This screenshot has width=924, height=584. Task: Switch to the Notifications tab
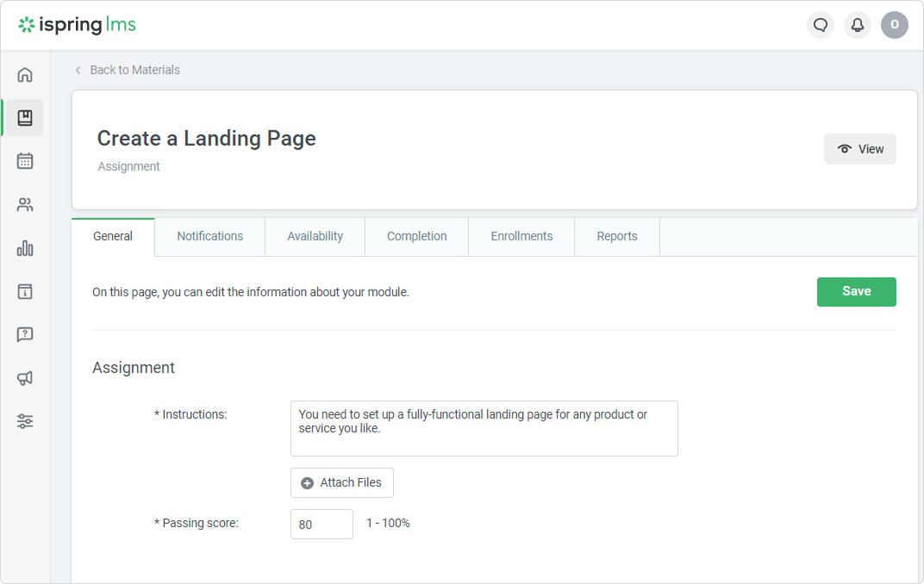209,236
